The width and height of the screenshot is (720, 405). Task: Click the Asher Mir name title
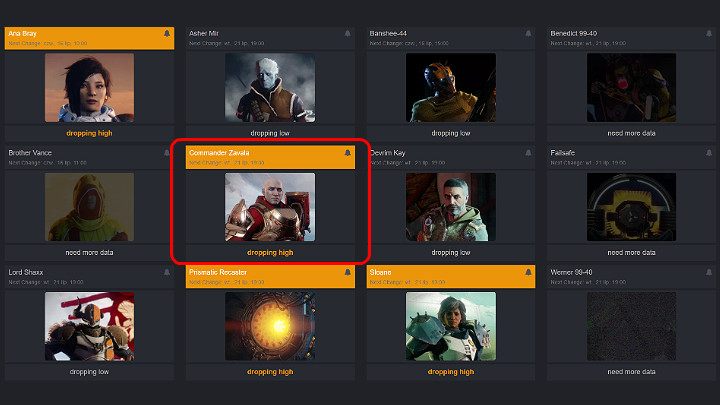(203, 33)
